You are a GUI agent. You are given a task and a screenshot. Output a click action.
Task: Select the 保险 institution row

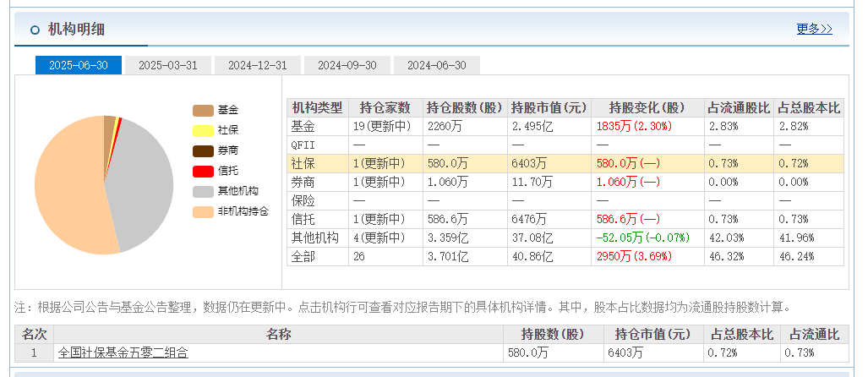tap(565, 200)
